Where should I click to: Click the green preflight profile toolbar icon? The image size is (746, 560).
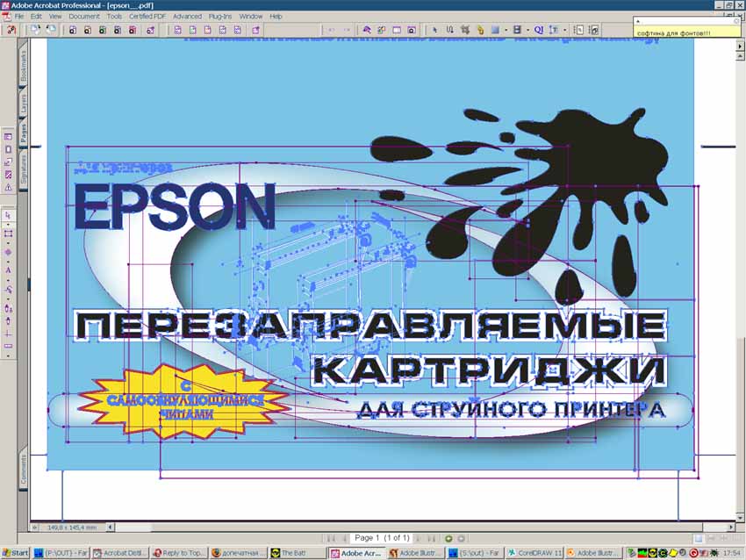tap(103, 30)
